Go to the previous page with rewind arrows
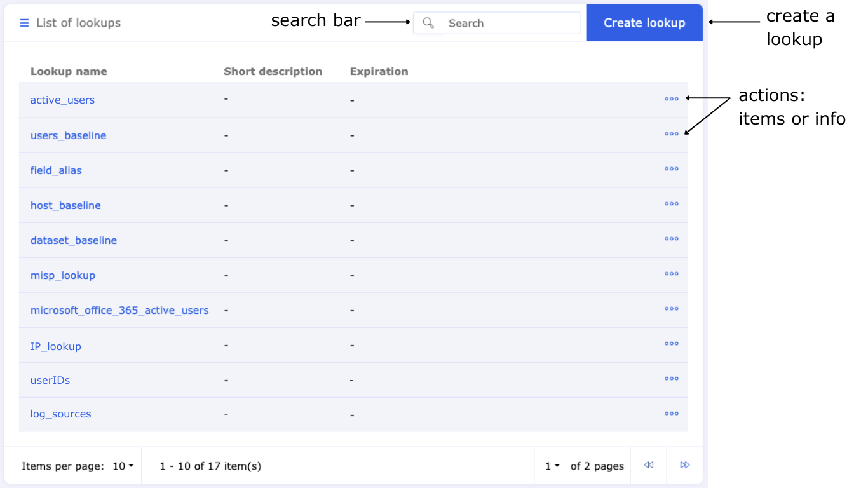The image size is (868, 488). (649, 465)
